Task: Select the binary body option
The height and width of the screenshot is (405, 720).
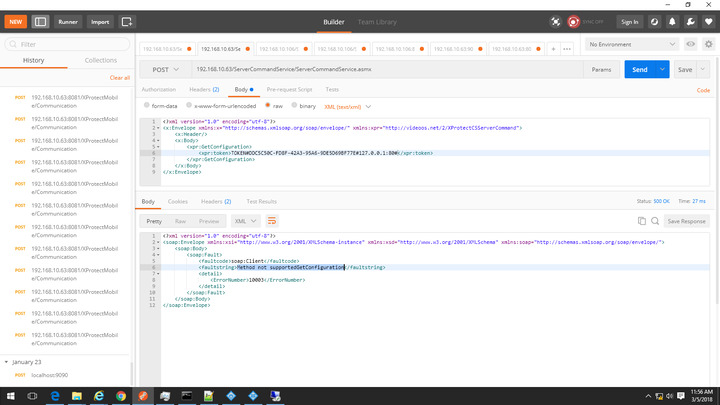Action: point(294,106)
